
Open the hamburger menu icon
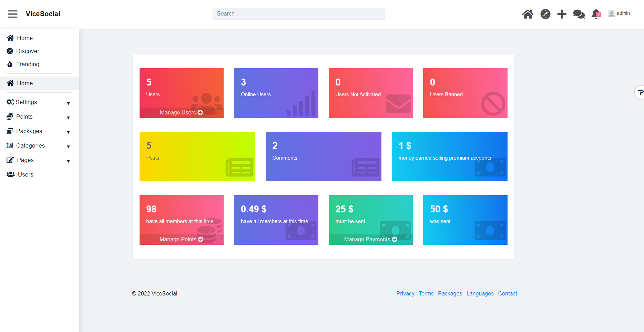tap(13, 14)
